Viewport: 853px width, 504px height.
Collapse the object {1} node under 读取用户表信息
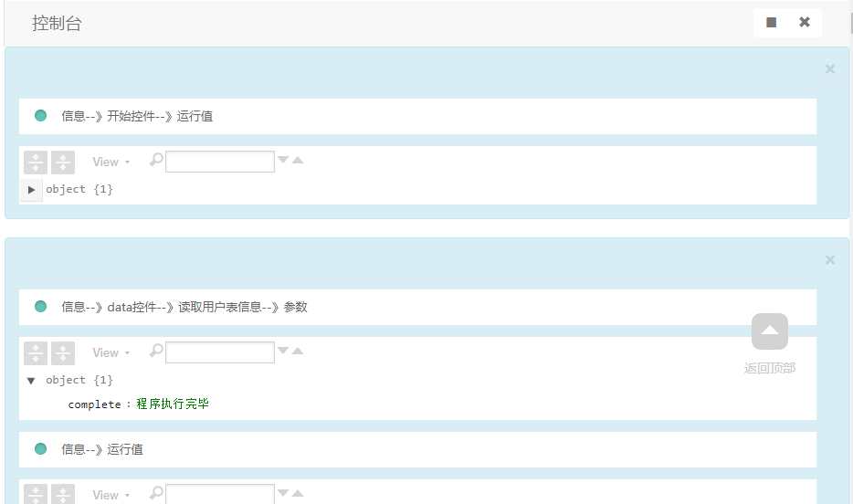pos(31,381)
